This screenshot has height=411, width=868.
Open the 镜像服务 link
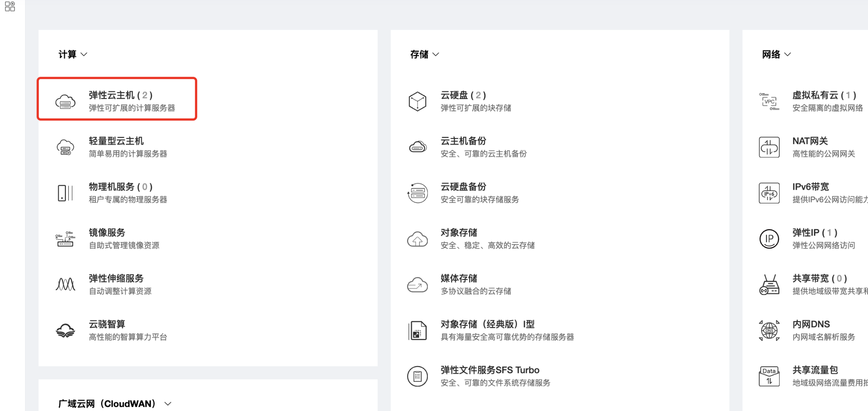(107, 232)
